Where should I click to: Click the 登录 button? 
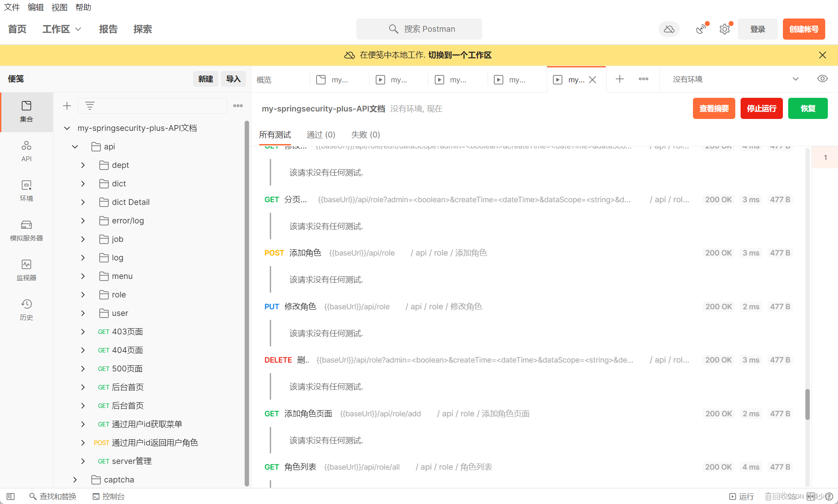(758, 29)
